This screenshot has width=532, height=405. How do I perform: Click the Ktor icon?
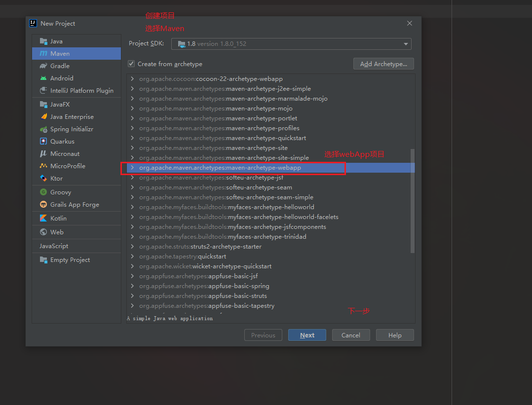click(43, 178)
